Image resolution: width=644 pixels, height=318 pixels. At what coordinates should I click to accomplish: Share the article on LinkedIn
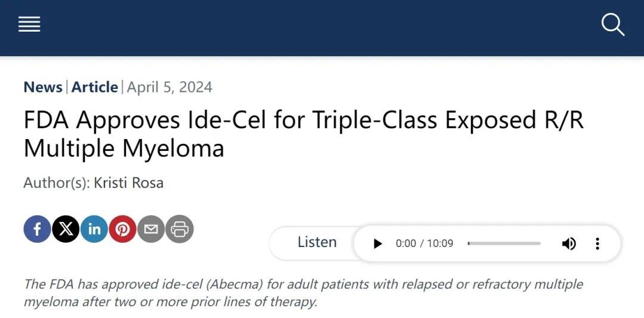[x=94, y=229]
